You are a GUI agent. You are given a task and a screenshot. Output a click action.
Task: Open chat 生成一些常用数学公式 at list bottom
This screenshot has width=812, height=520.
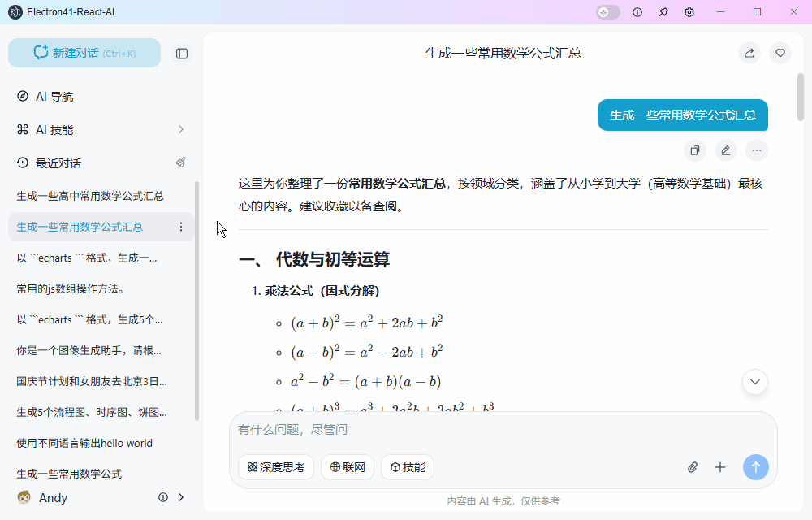(101, 474)
